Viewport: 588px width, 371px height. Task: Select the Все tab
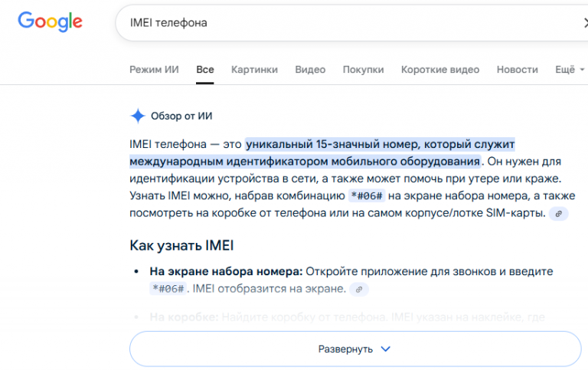204,69
